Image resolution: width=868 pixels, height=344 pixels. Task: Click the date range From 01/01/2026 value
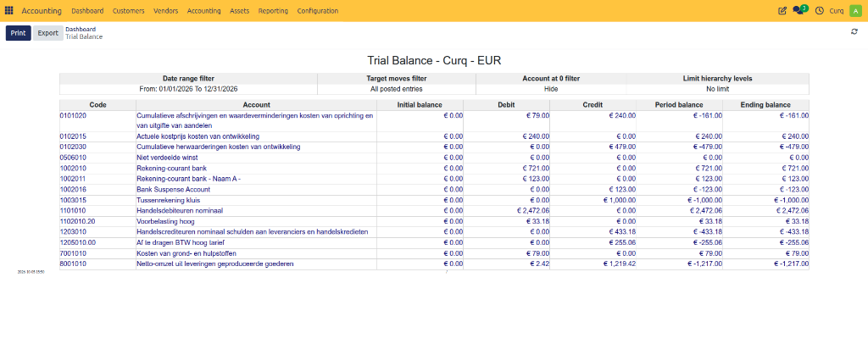pos(188,89)
